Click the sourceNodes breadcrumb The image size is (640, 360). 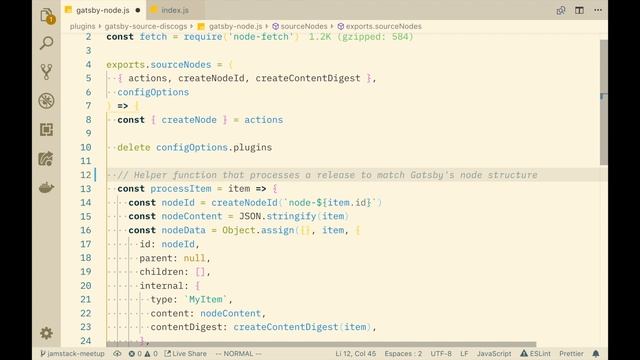[300, 26]
